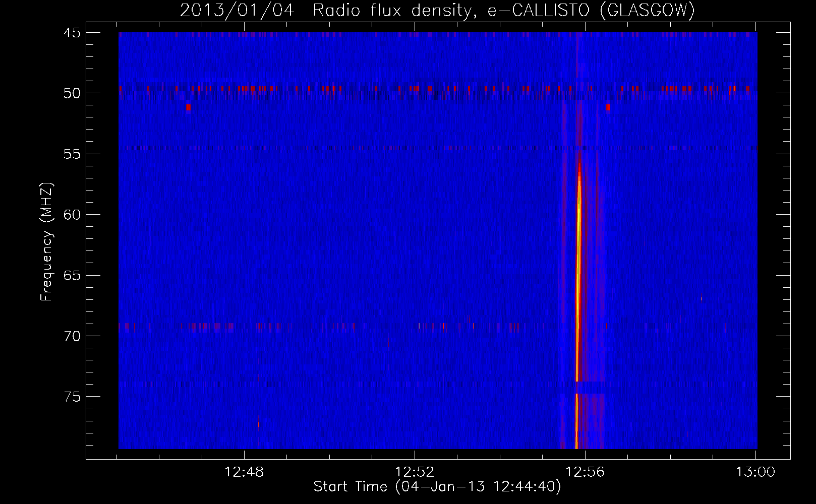Click the 75 frequency tick label

72,397
